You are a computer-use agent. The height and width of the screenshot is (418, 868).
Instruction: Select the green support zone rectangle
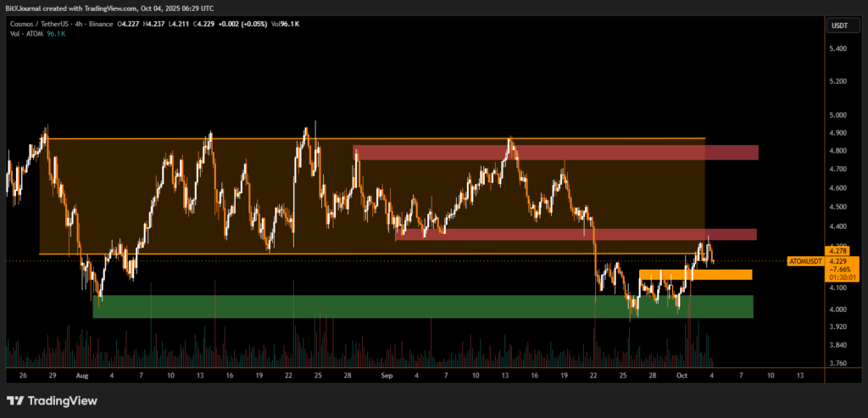tap(422, 306)
